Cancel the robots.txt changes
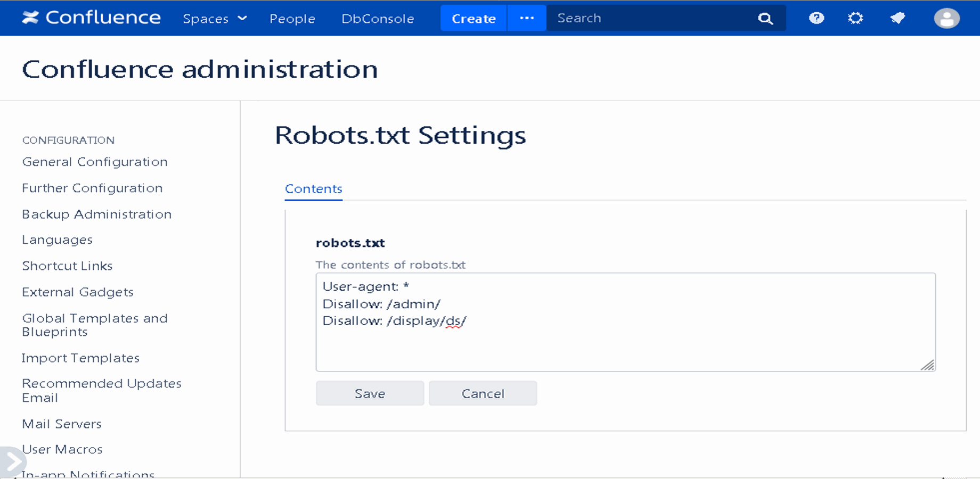The width and height of the screenshot is (980, 479). point(483,393)
